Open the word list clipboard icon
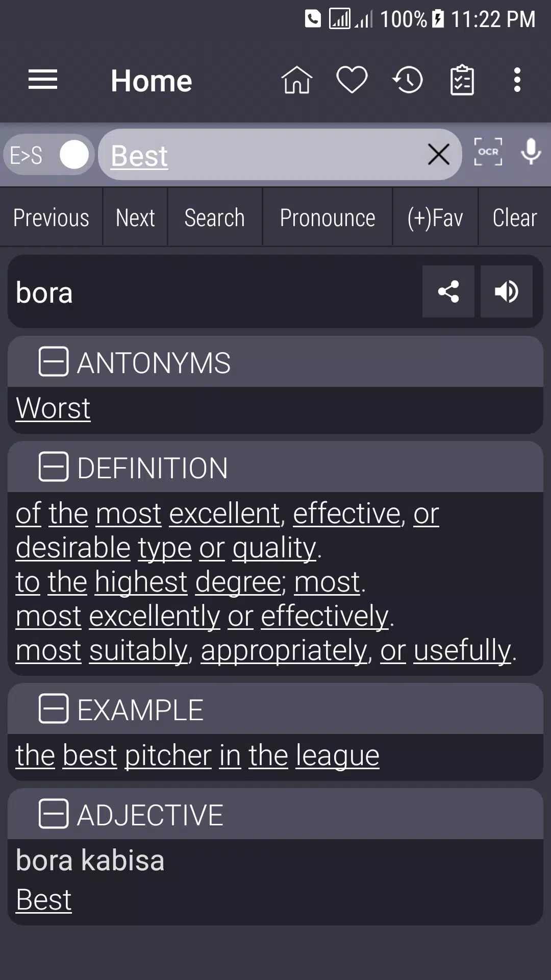This screenshot has width=551, height=980. coord(462,80)
